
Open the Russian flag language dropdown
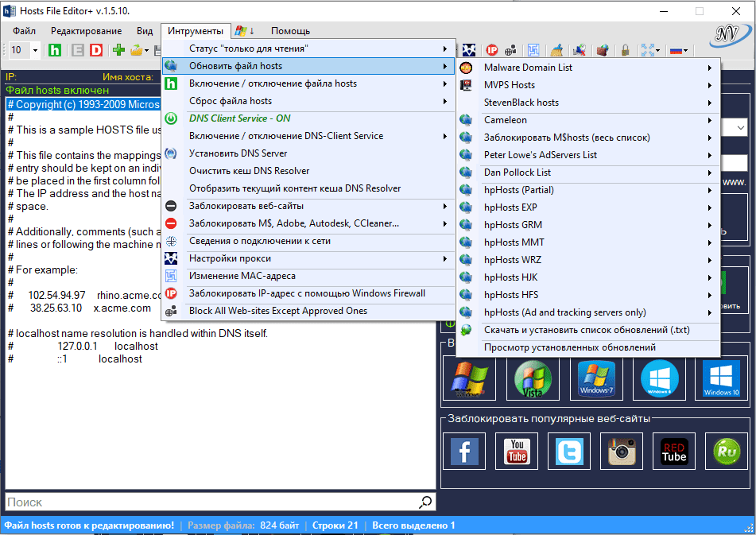pos(685,50)
